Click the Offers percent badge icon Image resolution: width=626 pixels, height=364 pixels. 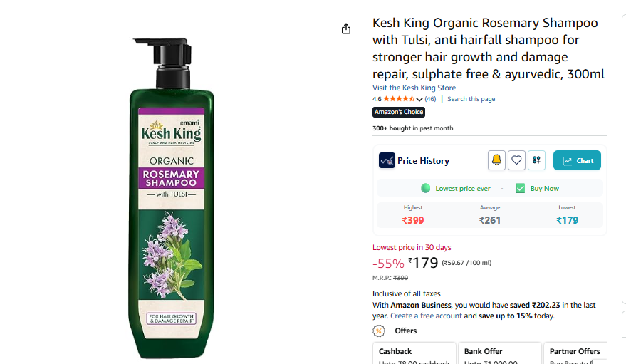[379, 331]
